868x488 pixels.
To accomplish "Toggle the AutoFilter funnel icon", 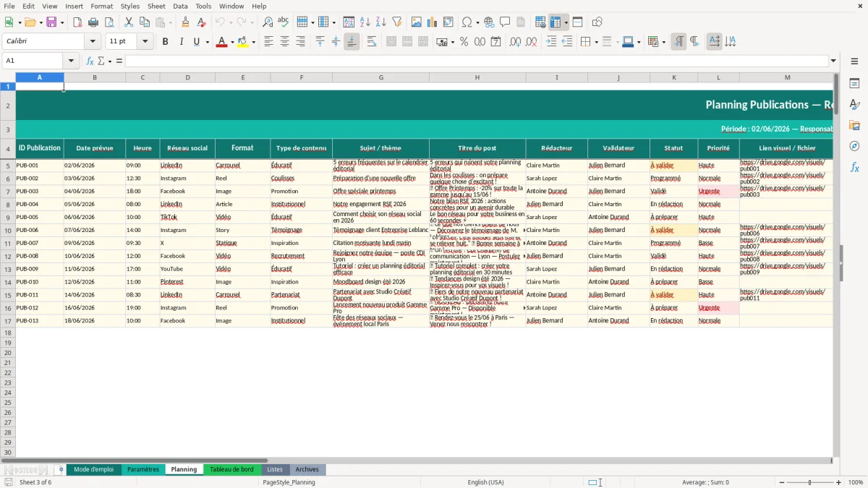I will point(396,22).
